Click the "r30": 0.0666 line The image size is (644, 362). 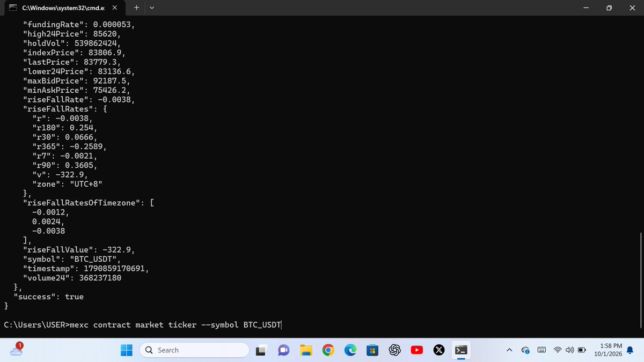(65, 137)
